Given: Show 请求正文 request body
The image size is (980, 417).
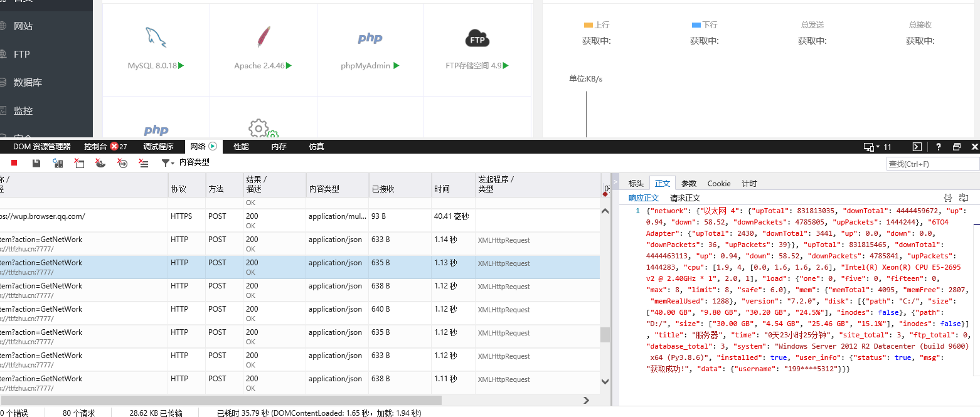Looking at the screenshot, I should [x=685, y=198].
